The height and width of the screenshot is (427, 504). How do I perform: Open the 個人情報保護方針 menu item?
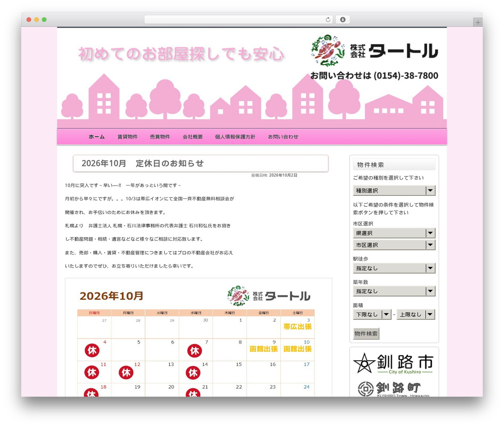point(235,137)
